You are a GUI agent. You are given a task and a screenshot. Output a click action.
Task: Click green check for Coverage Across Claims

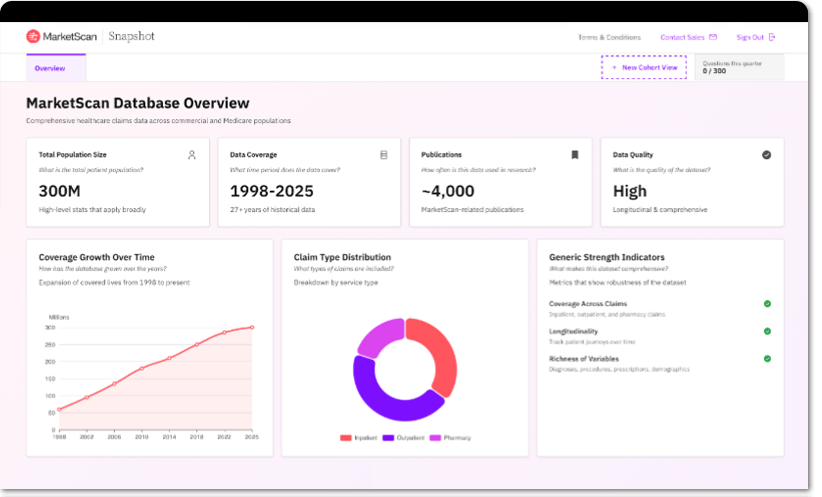pos(767,304)
